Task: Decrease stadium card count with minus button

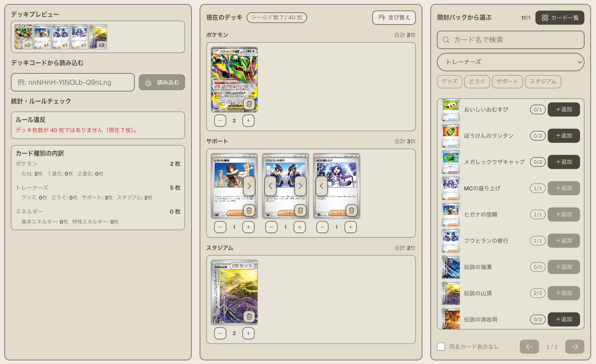Action: point(220,333)
